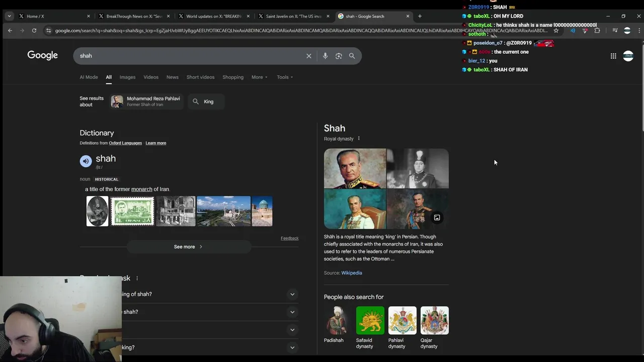Open the Qajar dynasty related search
Image resolution: width=644 pixels, height=362 pixels.
point(434,328)
